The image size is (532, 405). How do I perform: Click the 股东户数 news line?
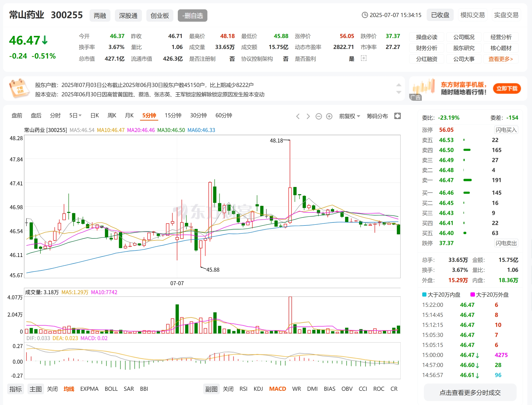click(x=144, y=85)
